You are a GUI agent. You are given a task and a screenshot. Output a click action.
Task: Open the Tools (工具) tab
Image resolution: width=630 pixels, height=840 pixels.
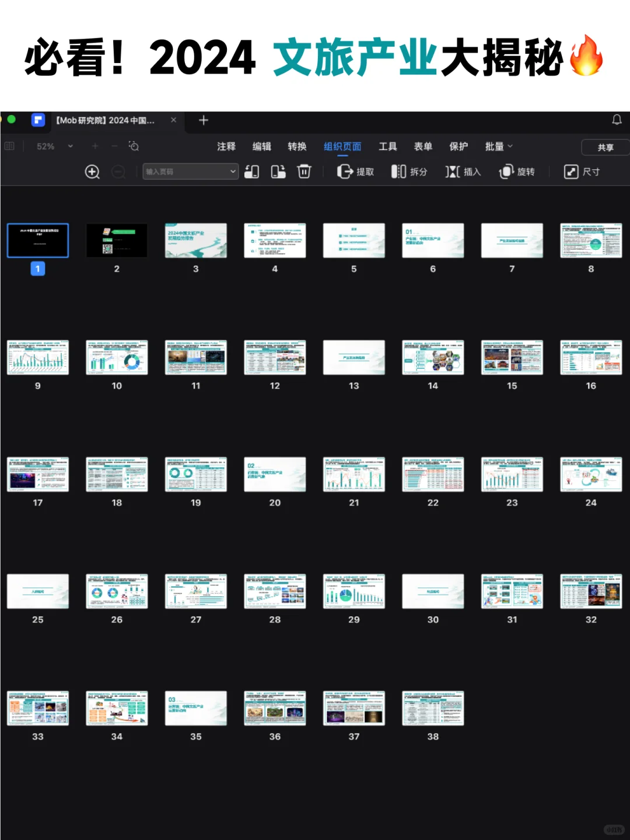pyautogui.click(x=387, y=146)
